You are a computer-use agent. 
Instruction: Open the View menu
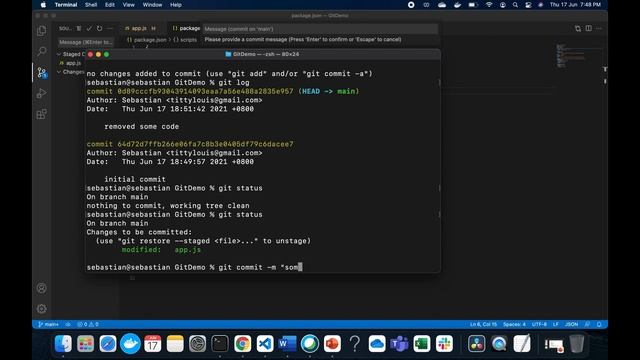tap(129, 5)
